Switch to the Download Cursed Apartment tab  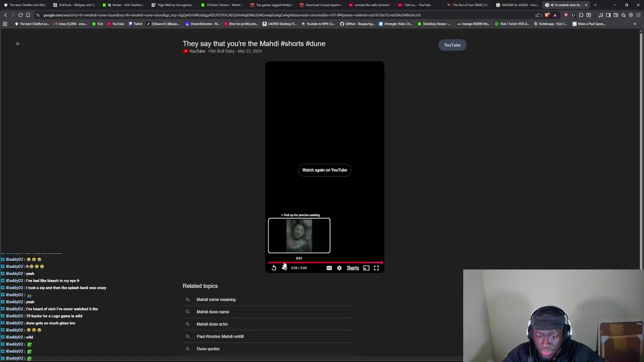pyautogui.click(x=320, y=5)
